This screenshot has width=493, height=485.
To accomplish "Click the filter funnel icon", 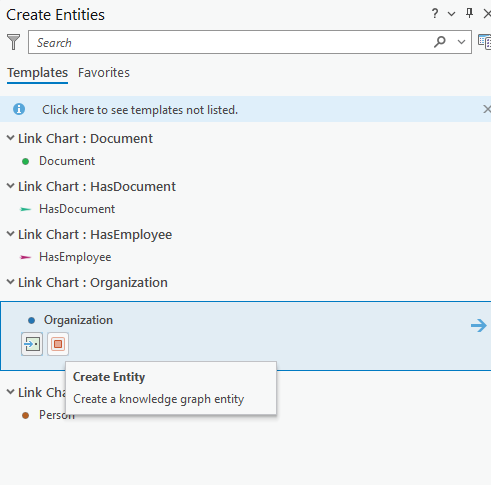I will tap(13, 42).
